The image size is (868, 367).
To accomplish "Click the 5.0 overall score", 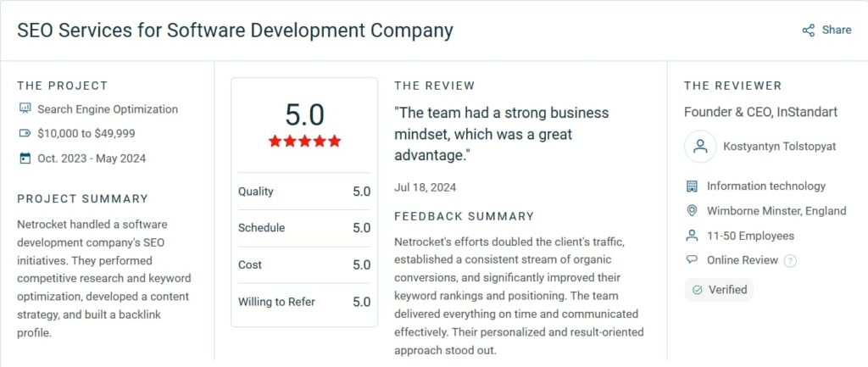I will pyautogui.click(x=304, y=114).
